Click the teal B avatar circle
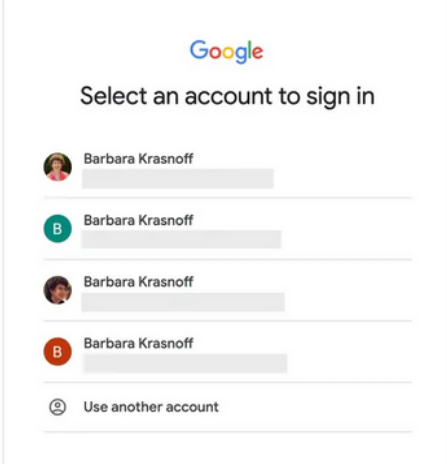This screenshot has height=464, width=447. (58, 229)
